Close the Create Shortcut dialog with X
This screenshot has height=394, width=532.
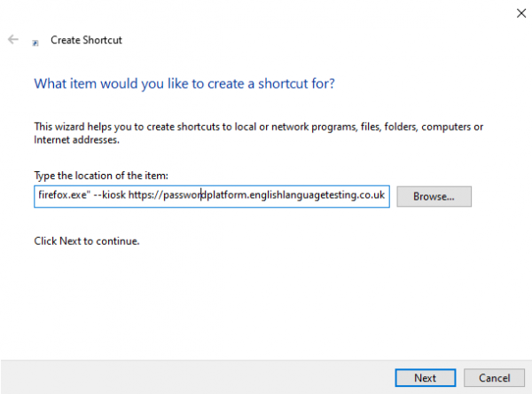[x=521, y=13]
